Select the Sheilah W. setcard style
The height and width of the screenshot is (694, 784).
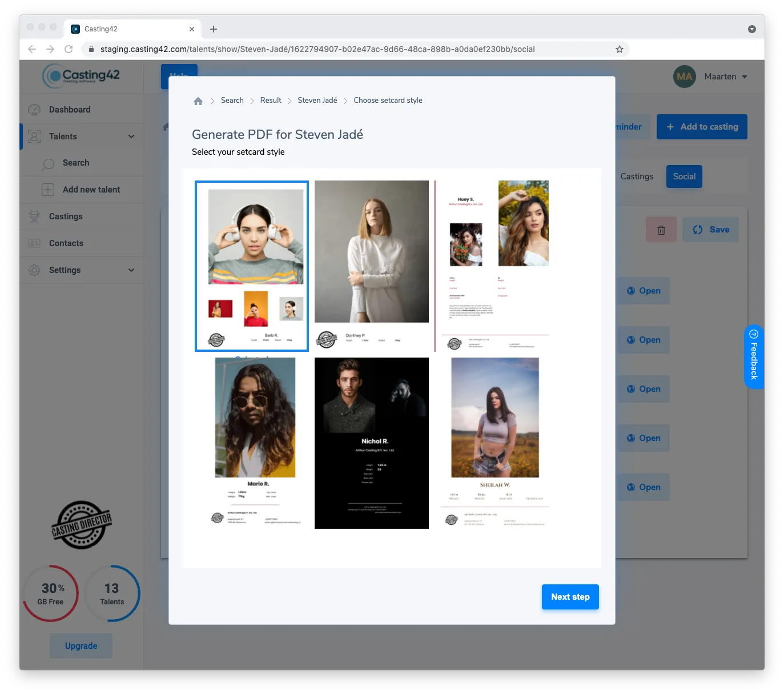pyautogui.click(x=494, y=443)
